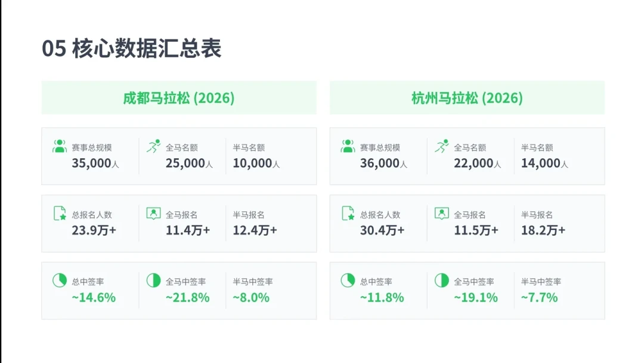Click the value 35,000人
Viewport: 644px width, 363px height.
coord(95,163)
